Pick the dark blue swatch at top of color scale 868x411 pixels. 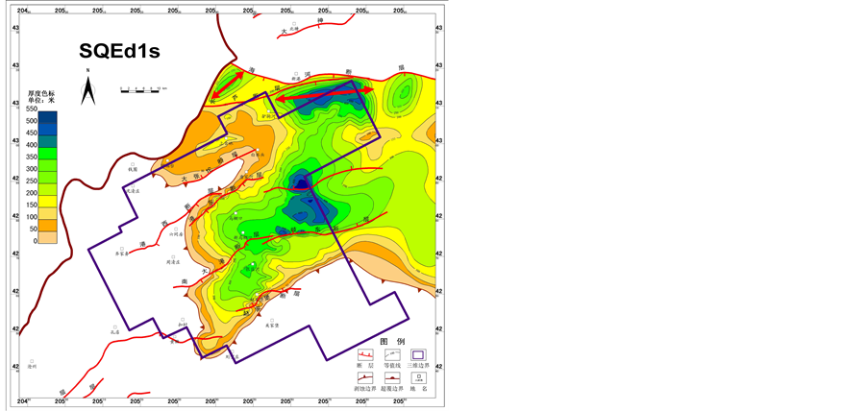coord(48,115)
